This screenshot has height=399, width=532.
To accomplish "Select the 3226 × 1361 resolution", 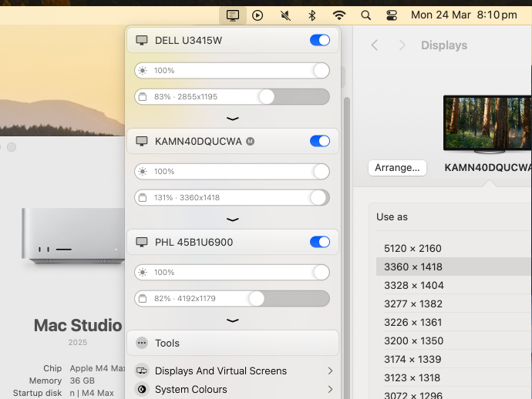I will pyautogui.click(x=454, y=322).
